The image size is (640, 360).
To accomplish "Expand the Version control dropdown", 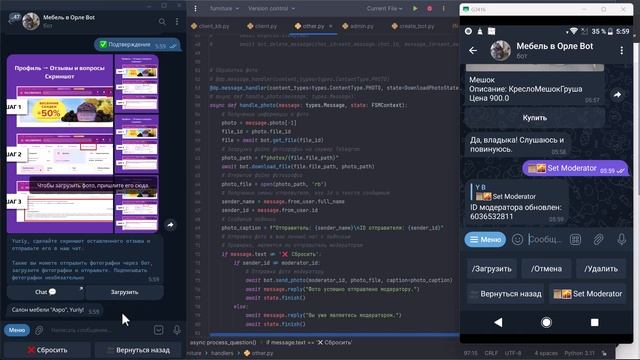I will (271, 9).
